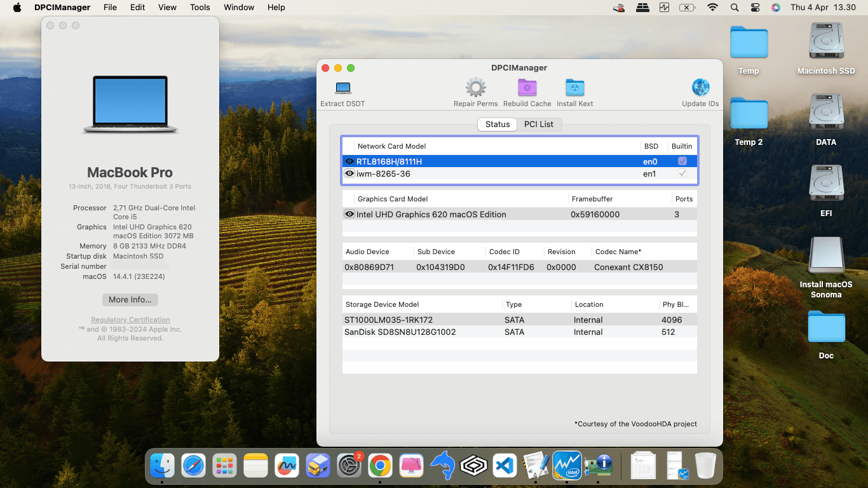868x488 pixels.
Task: Launch Google Chrome from the Dock
Action: tap(380, 465)
